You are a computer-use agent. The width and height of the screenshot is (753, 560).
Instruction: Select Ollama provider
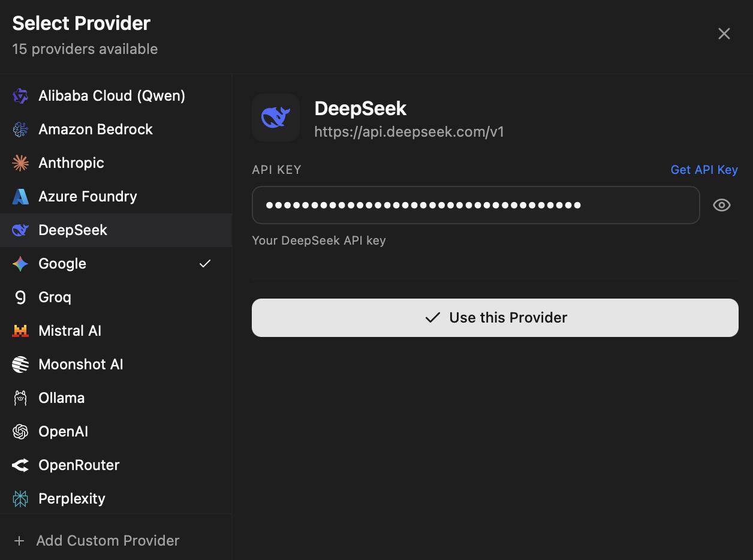pyautogui.click(x=116, y=398)
